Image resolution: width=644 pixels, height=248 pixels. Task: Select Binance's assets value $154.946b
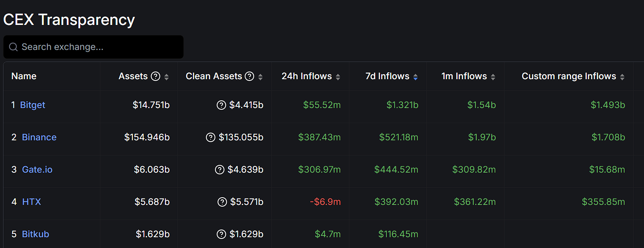tap(147, 137)
